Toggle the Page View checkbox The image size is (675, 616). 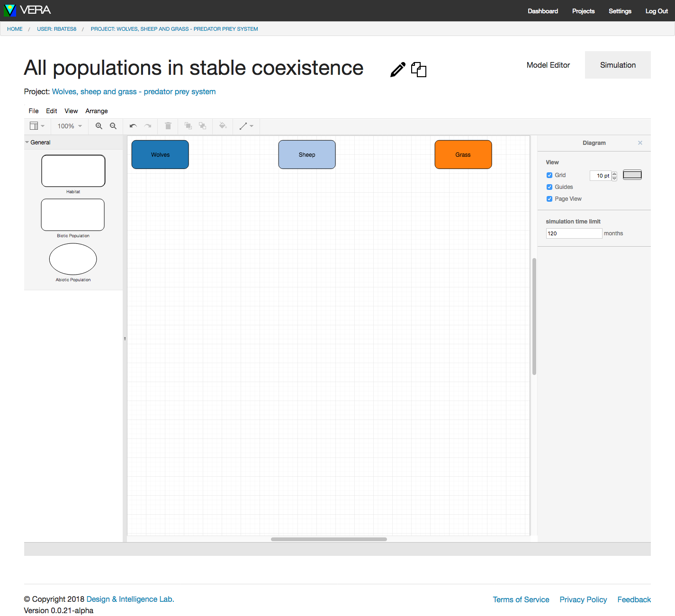pyautogui.click(x=549, y=199)
